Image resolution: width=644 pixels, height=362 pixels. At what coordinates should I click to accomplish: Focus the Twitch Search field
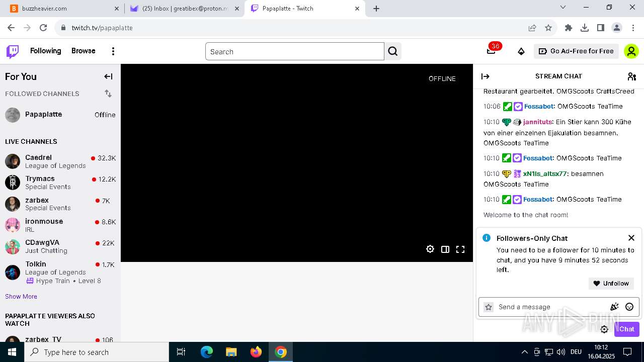click(295, 51)
